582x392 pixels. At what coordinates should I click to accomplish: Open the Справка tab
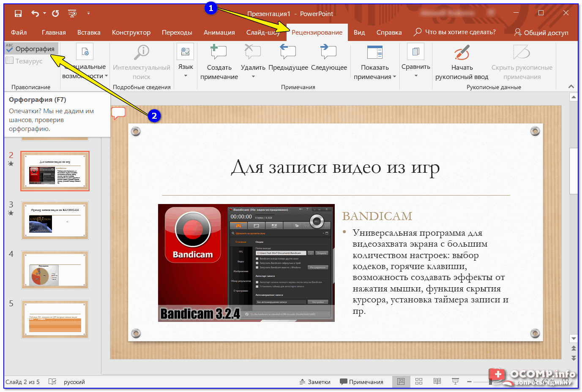tap(389, 33)
